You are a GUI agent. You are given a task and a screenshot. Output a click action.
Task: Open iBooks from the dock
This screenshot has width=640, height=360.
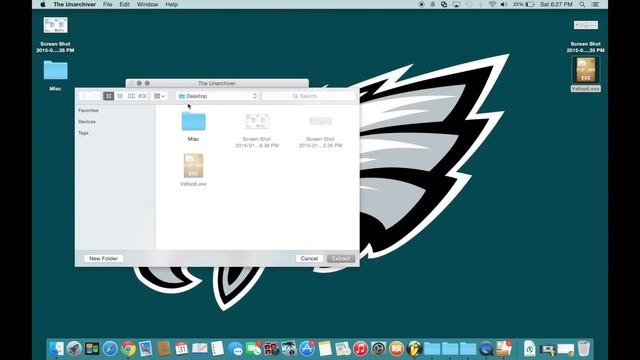pos(396,349)
